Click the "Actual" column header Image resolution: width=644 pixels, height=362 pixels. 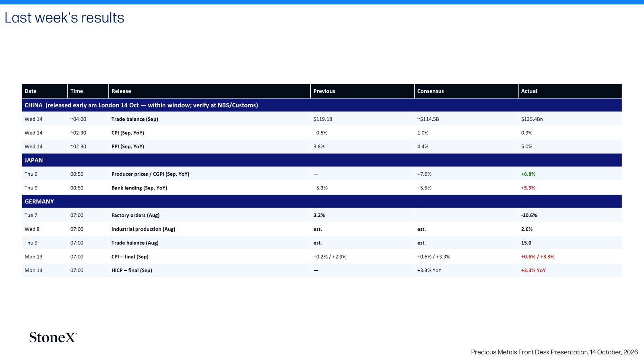pyautogui.click(x=570, y=91)
